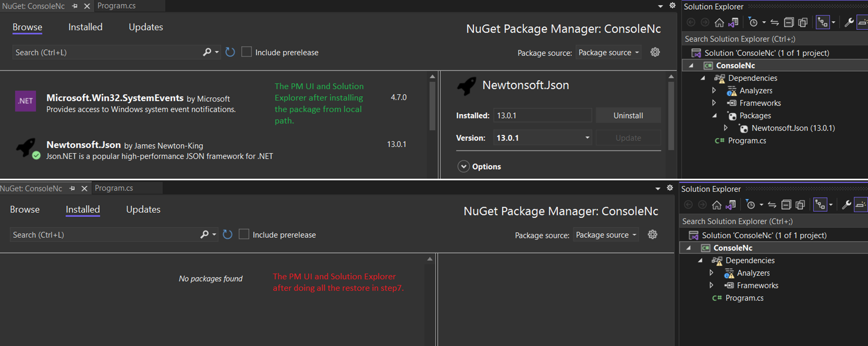Screen dimensions: 868x346
Task: Open package source settings gear in lower NuGet window
Action: pos(653,234)
